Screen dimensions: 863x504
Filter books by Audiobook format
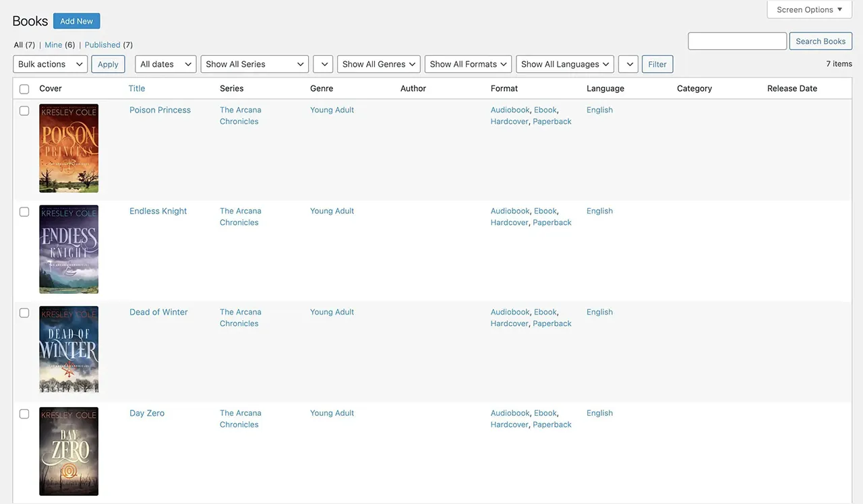click(509, 109)
